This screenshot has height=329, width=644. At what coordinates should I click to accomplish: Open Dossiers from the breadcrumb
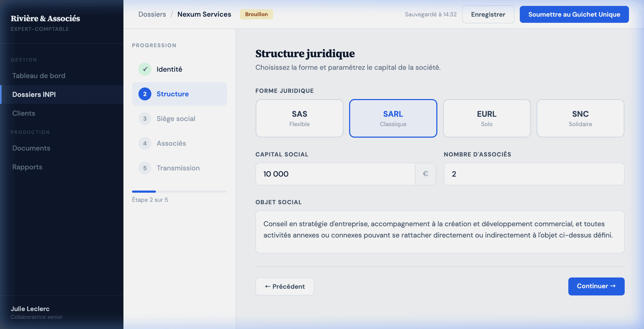pyautogui.click(x=152, y=14)
